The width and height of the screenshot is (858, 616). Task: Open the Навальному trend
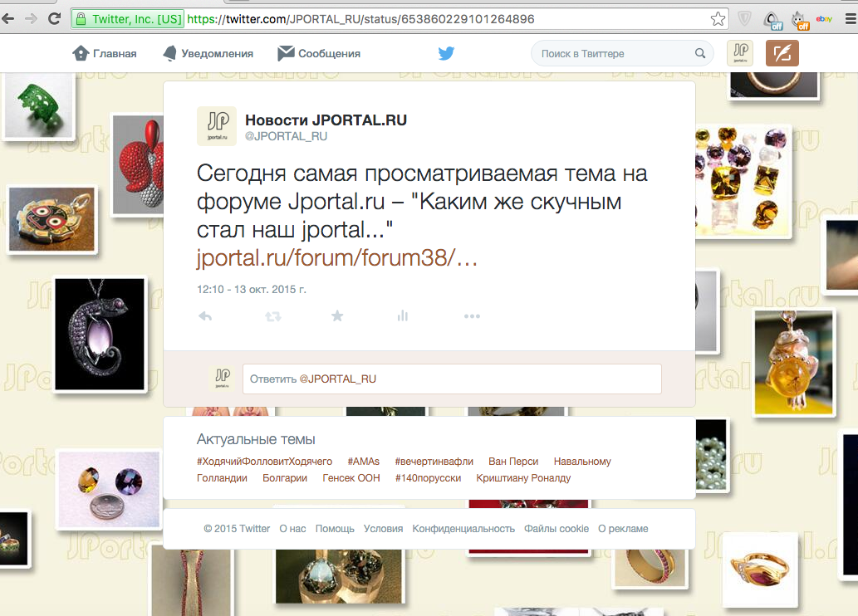(x=582, y=462)
